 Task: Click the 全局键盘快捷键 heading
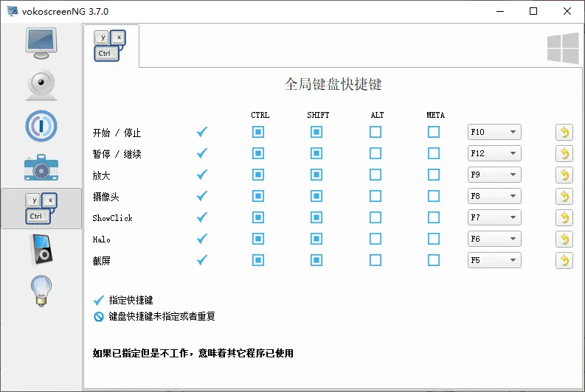333,84
